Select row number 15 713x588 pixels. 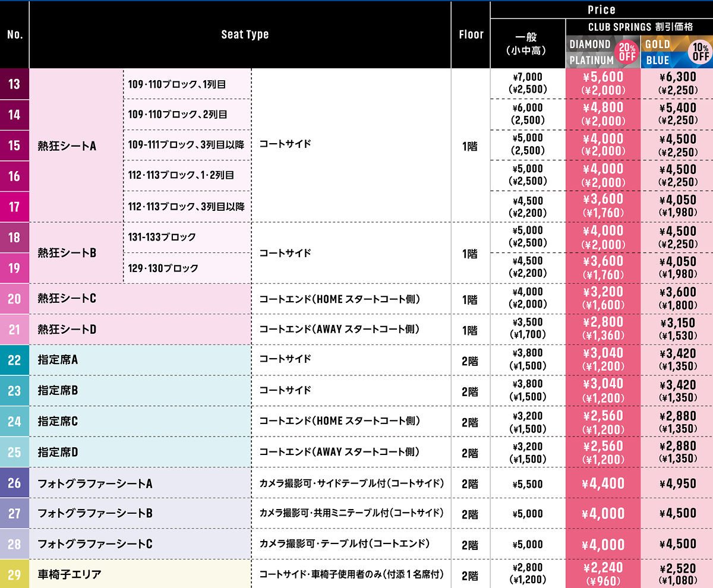point(14,145)
